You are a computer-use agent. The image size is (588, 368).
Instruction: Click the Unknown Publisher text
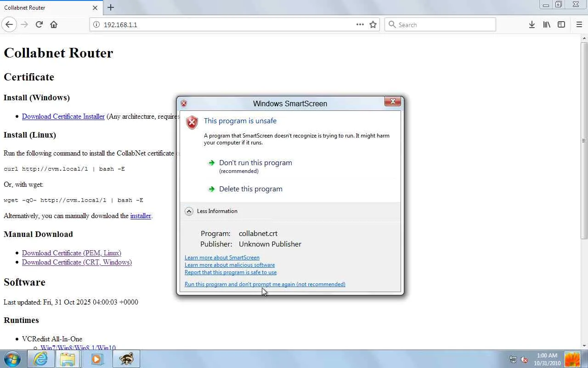click(270, 244)
